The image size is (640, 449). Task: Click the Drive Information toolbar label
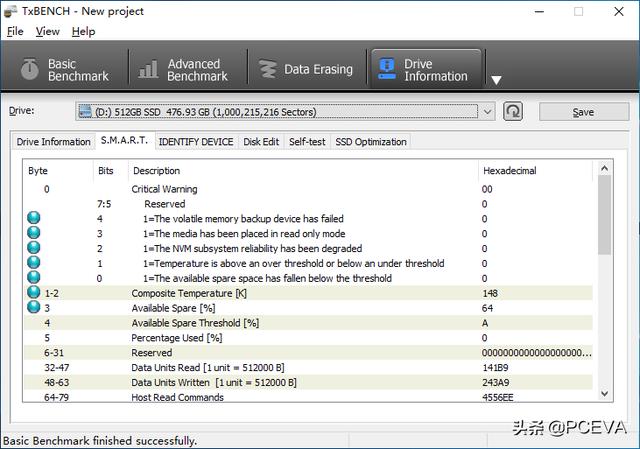coord(436,70)
